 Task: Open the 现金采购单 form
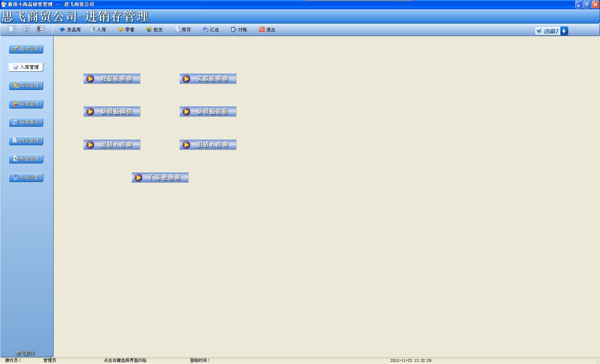pyautogui.click(x=112, y=79)
